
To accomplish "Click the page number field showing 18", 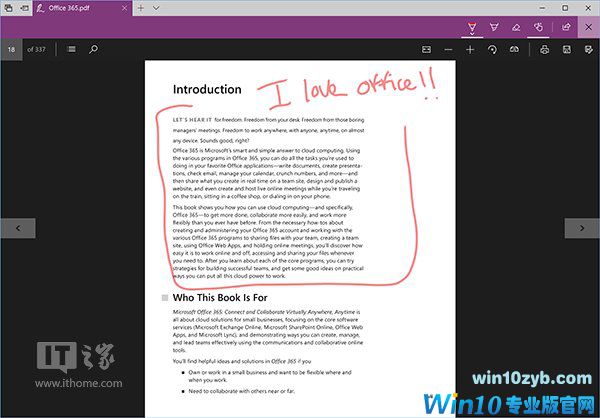I will (x=11, y=49).
